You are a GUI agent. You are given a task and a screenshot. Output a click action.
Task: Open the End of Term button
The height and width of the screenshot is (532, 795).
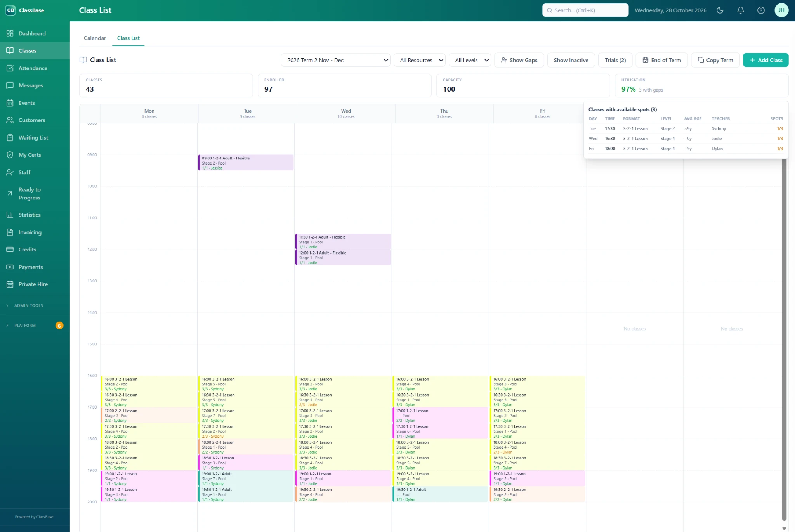coord(661,60)
